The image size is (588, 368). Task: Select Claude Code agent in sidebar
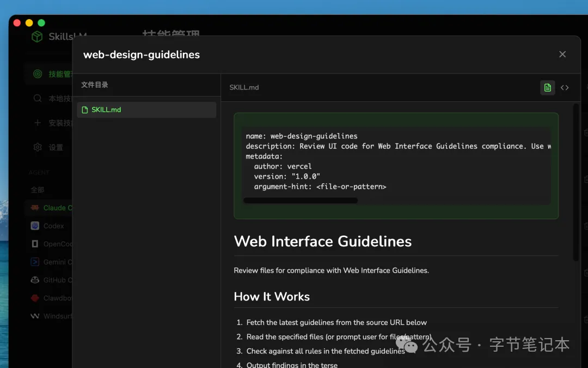pos(49,208)
